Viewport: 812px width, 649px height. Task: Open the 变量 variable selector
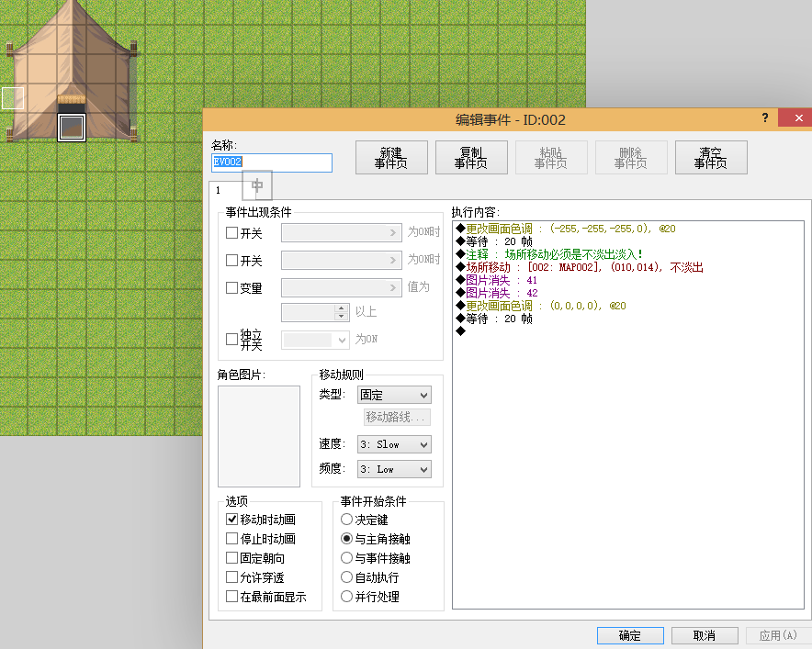(x=342, y=287)
